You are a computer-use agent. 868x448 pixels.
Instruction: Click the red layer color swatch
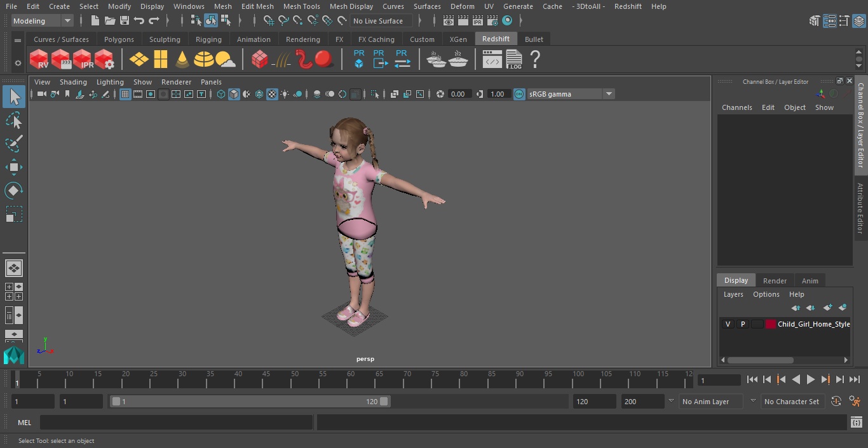click(771, 324)
